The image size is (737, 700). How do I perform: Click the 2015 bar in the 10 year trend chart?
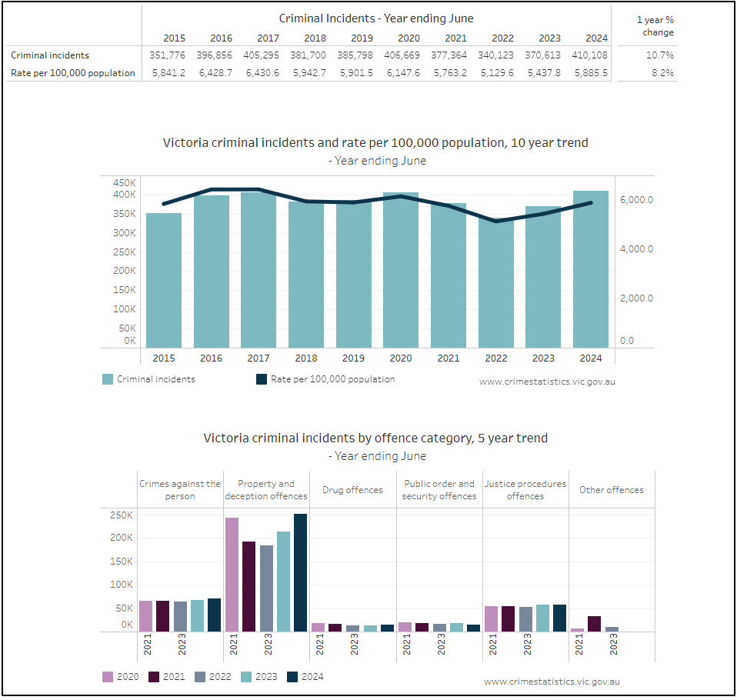point(164,281)
